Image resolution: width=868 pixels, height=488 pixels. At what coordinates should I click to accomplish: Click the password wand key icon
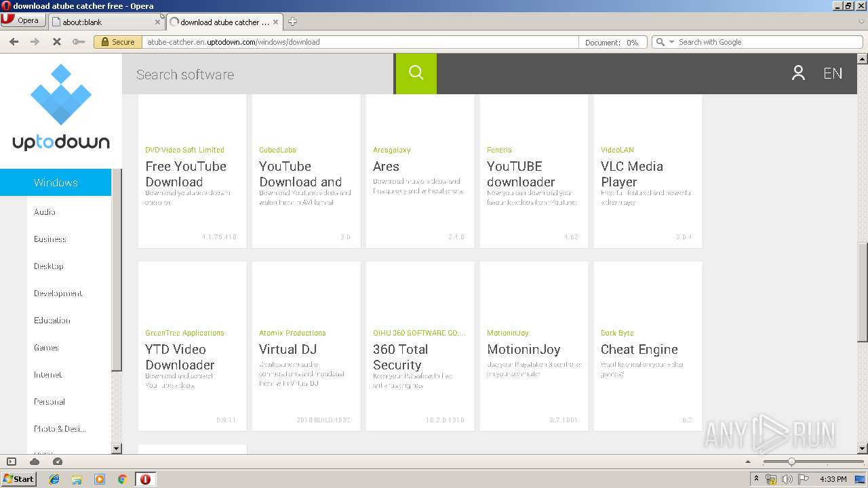[x=79, y=42]
